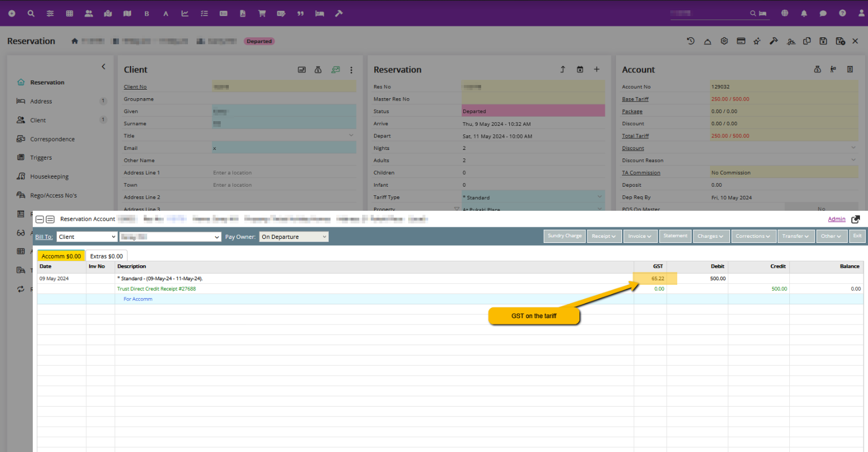Click the plus icon in Reservation panel
Screen dimensions: 868x452
point(597,69)
